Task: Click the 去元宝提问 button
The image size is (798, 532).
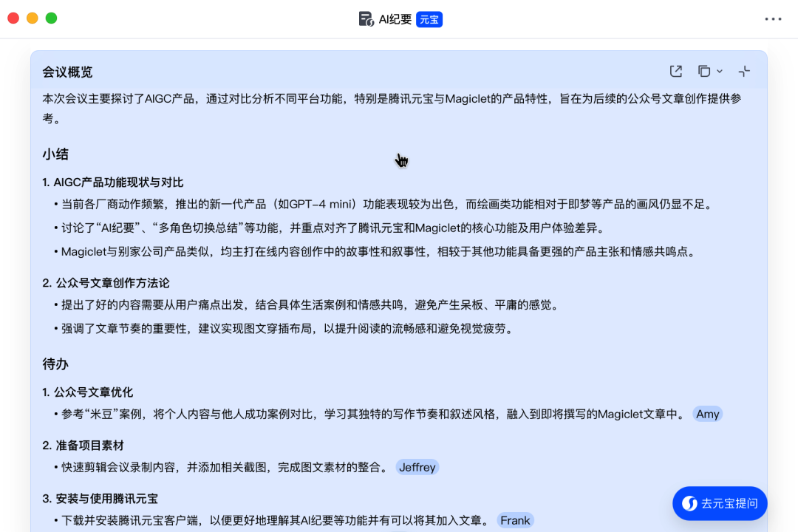Action: click(728, 503)
